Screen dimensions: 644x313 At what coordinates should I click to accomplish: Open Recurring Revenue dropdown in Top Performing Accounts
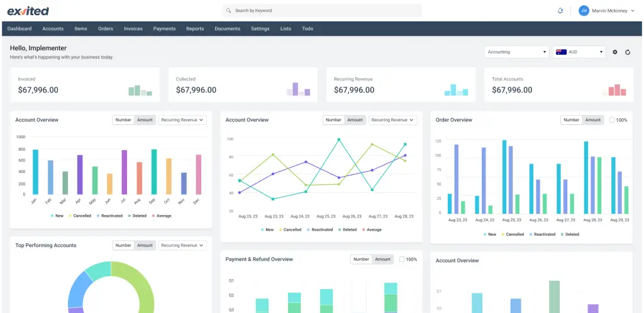pyautogui.click(x=182, y=245)
